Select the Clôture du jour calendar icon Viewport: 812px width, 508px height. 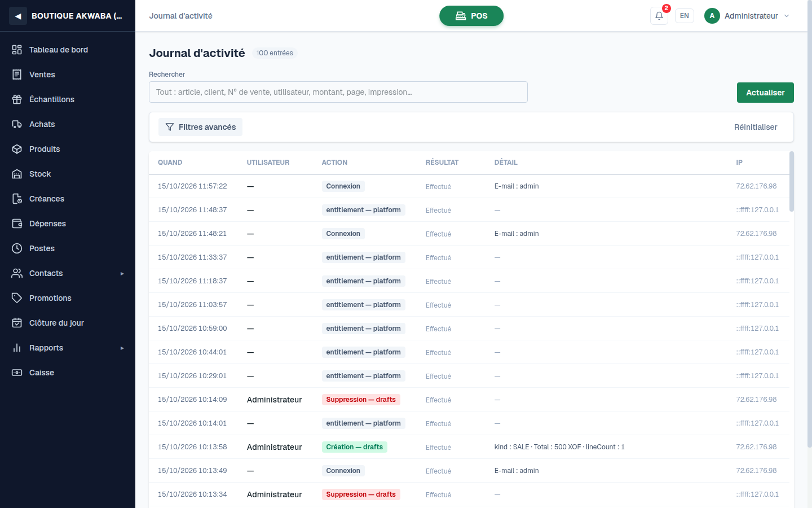17,323
